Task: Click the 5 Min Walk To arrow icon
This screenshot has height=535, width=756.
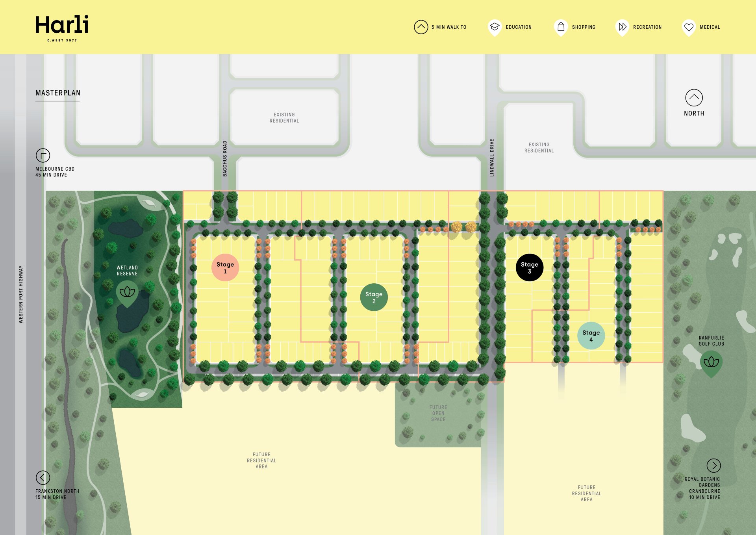Action: click(421, 26)
